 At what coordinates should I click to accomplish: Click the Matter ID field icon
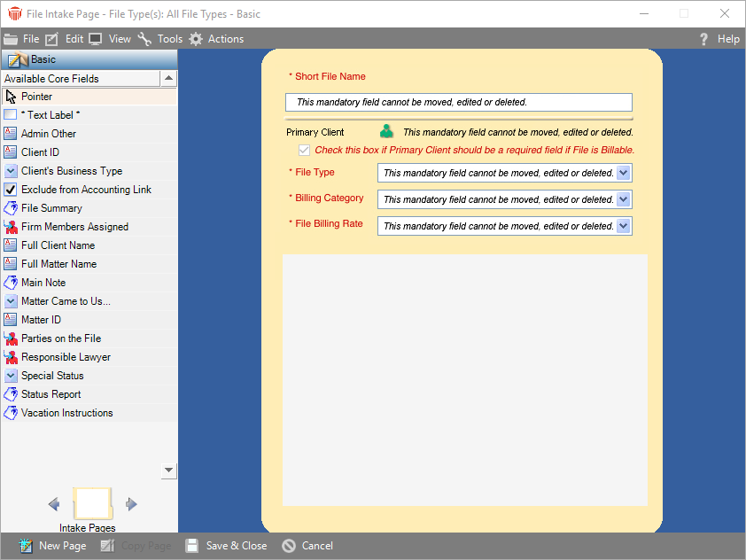[11, 320]
